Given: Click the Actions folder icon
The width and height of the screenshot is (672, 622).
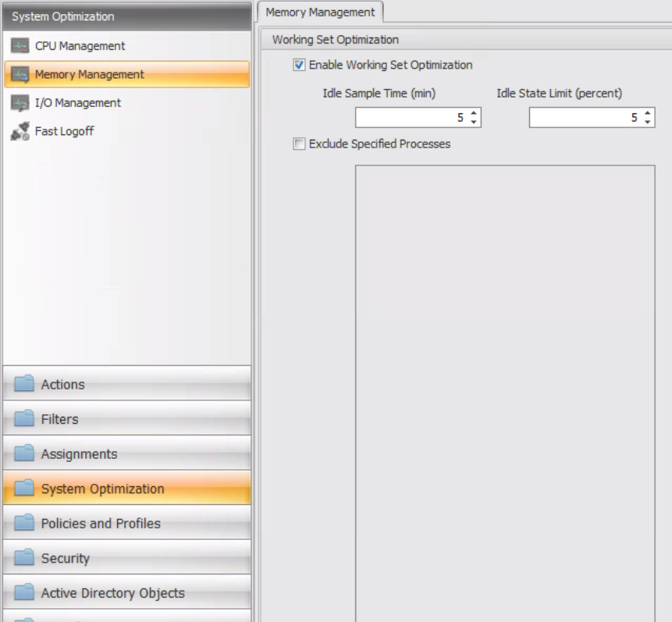Looking at the screenshot, I should [24, 383].
